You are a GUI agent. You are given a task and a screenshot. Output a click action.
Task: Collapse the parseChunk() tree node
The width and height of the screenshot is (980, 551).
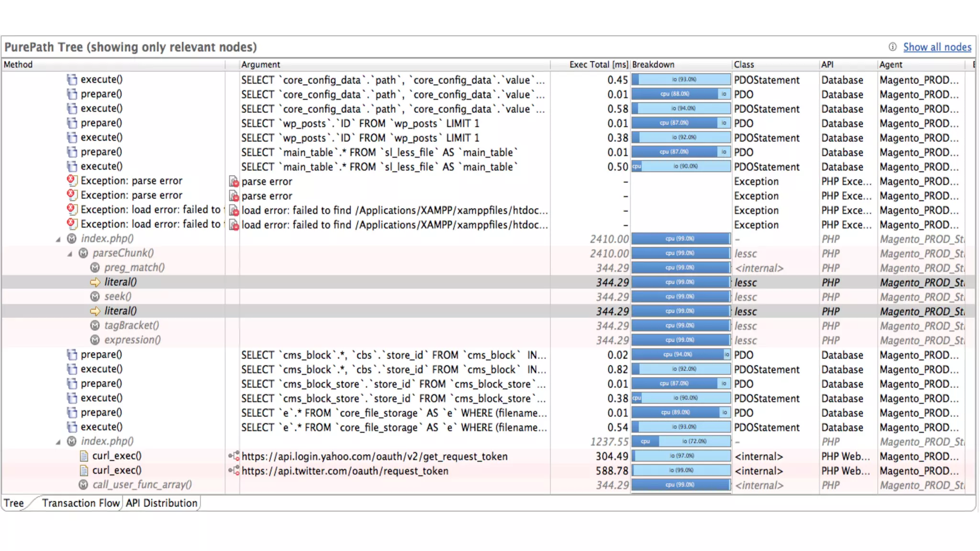pos(70,253)
